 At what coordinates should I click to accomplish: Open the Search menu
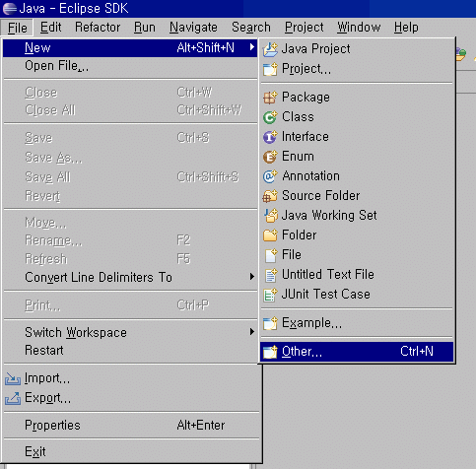pos(251,28)
